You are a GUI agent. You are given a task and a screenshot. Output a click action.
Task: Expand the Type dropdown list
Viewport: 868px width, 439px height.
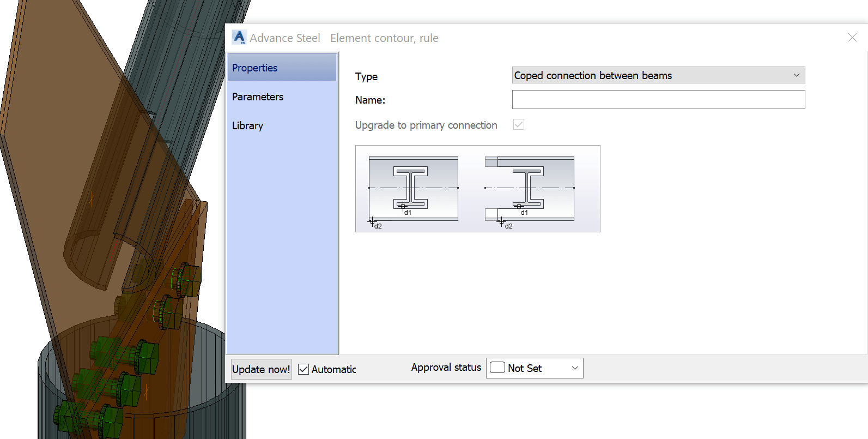658,75
